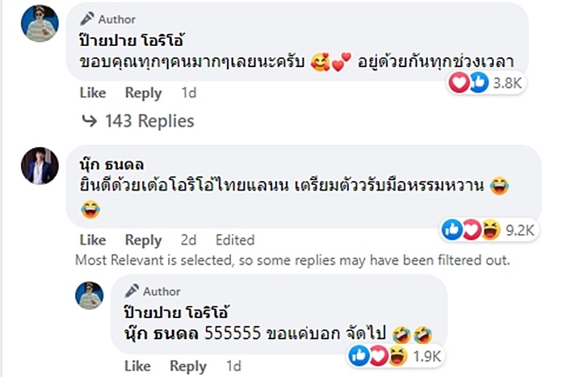Open the Edited history link
The image size is (588, 377).
click(234, 240)
